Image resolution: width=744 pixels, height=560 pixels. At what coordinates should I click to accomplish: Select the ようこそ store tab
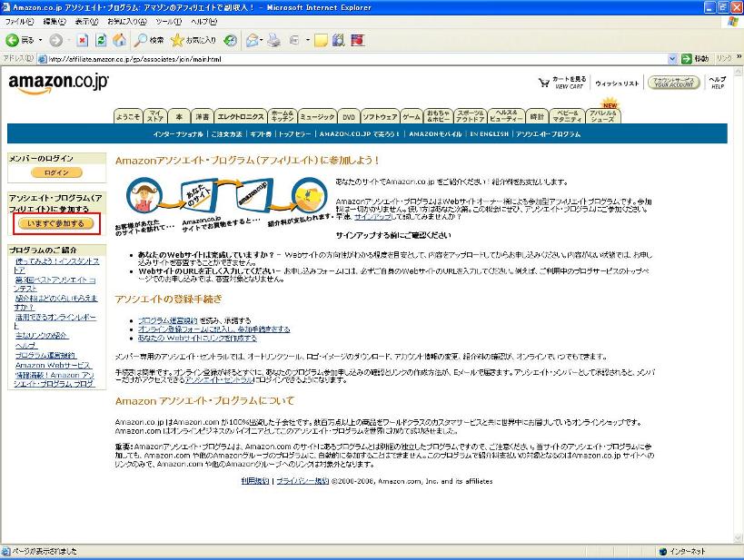point(128,117)
